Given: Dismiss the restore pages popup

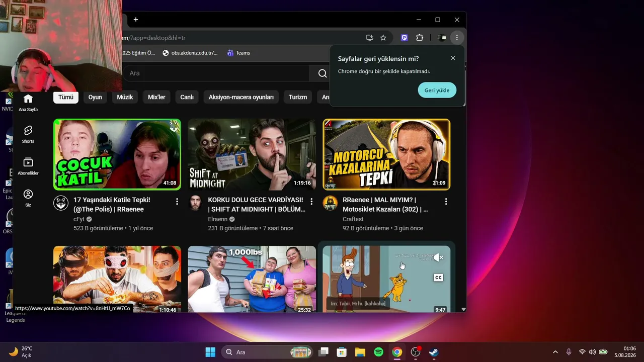Looking at the screenshot, I should 453,58.
